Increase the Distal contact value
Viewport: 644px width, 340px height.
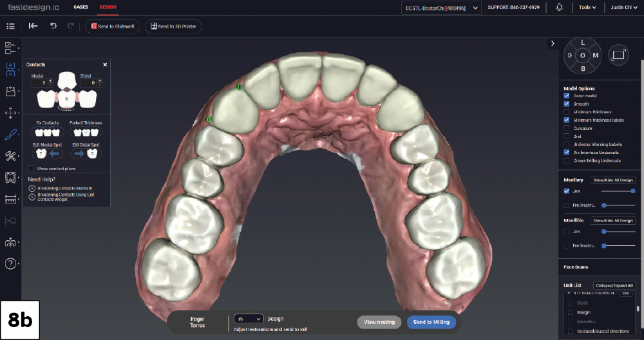[x=100, y=81]
